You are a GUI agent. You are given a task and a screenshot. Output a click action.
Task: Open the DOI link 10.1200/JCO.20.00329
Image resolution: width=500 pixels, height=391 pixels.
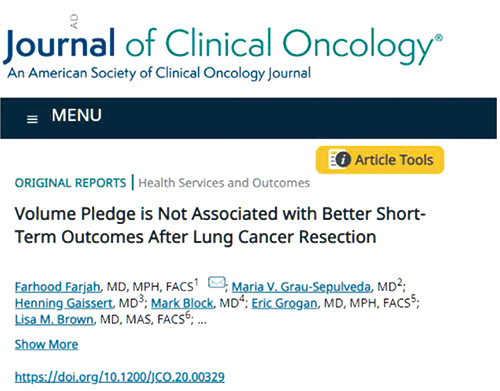[x=120, y=377]
